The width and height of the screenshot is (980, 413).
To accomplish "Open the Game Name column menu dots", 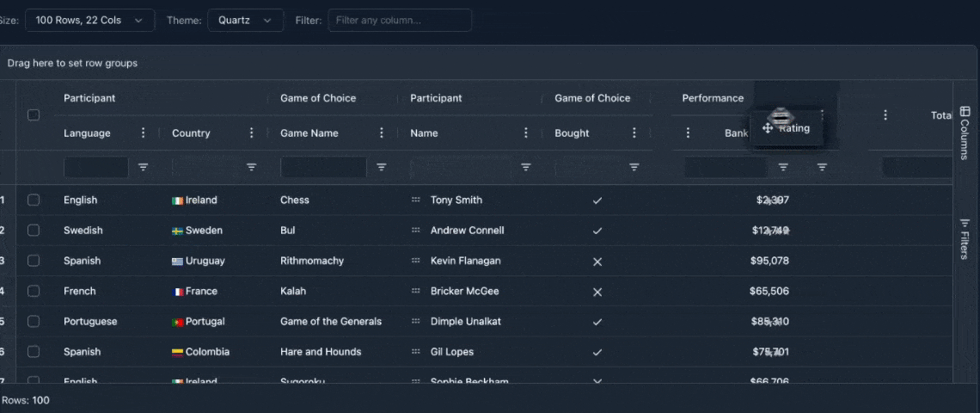I will (381, 133).
